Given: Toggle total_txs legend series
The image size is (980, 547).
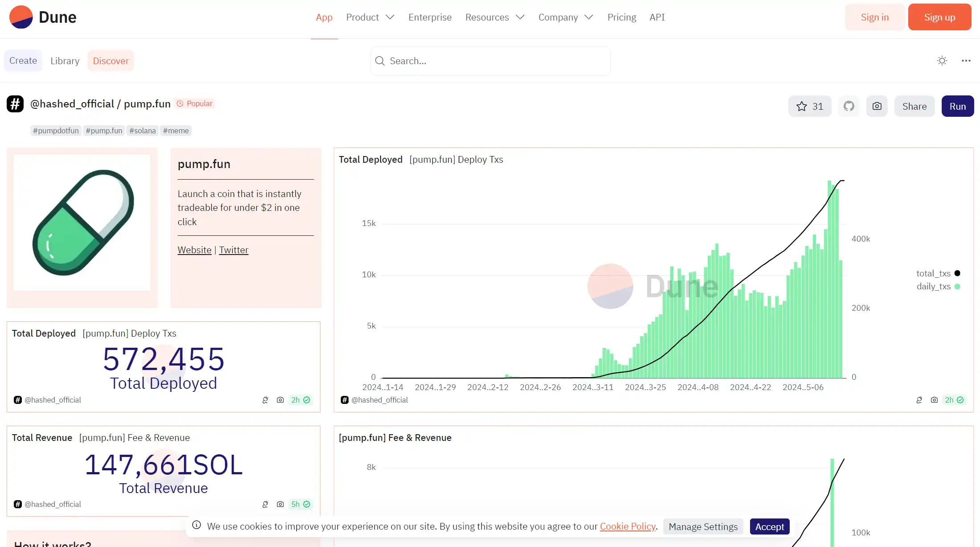Looking at the screenshot, I should point(933,273).
